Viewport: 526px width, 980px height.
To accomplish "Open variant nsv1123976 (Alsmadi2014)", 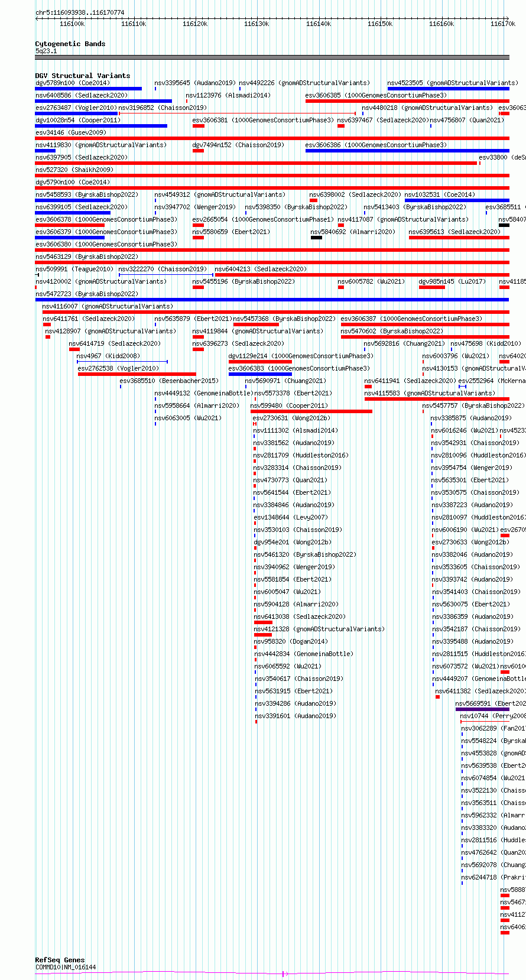I will click(x=228, y=95).
